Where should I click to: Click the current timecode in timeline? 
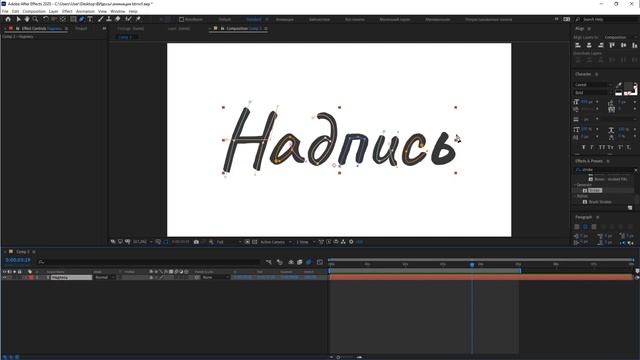(x=18, y=260)
